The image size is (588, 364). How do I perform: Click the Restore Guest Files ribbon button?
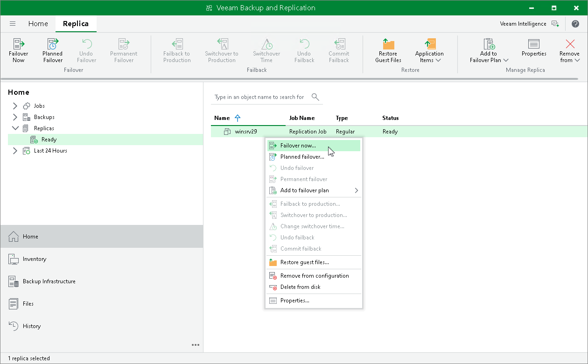click(x=388, y=50)
